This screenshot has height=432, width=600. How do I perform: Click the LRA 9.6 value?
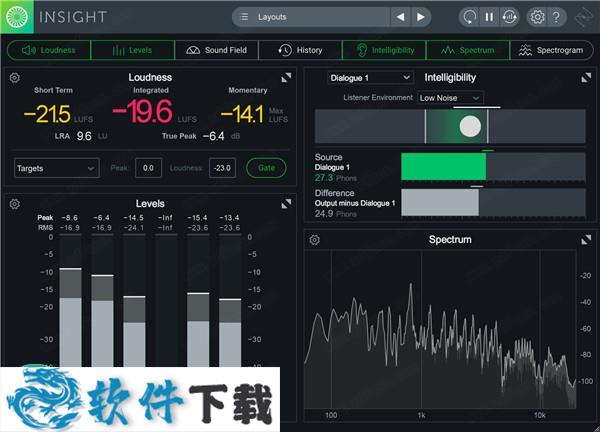click(x=84, y=136)
